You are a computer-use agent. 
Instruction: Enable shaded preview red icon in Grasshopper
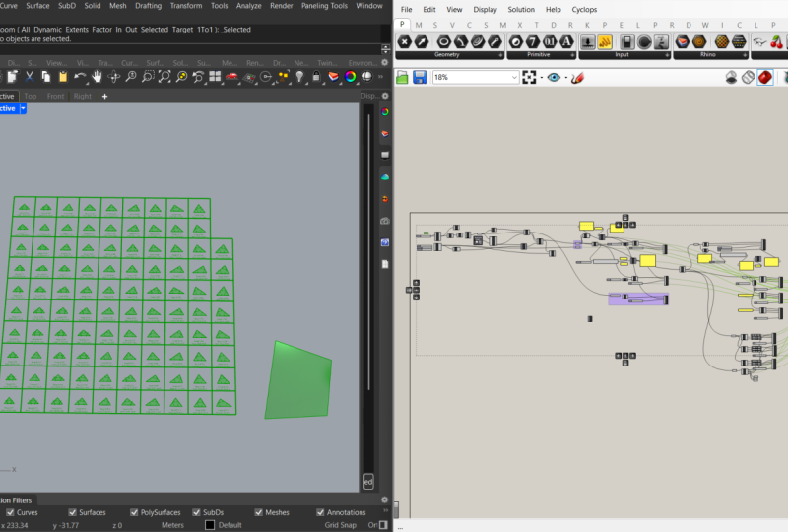765,78
